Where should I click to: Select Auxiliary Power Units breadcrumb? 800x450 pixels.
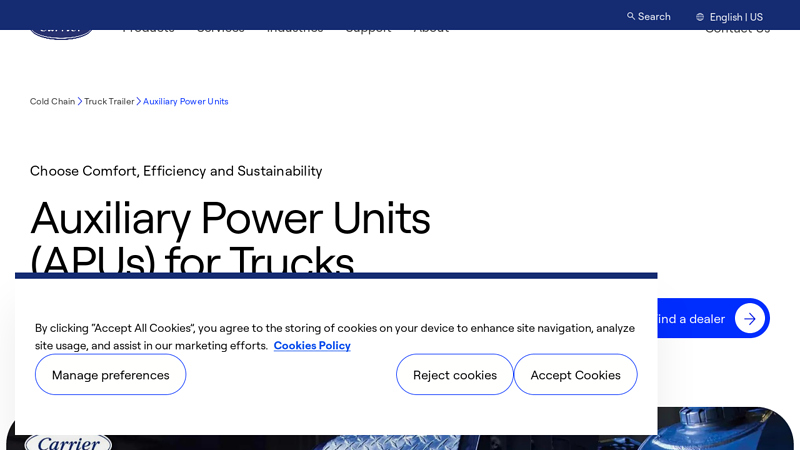(186, 101)
